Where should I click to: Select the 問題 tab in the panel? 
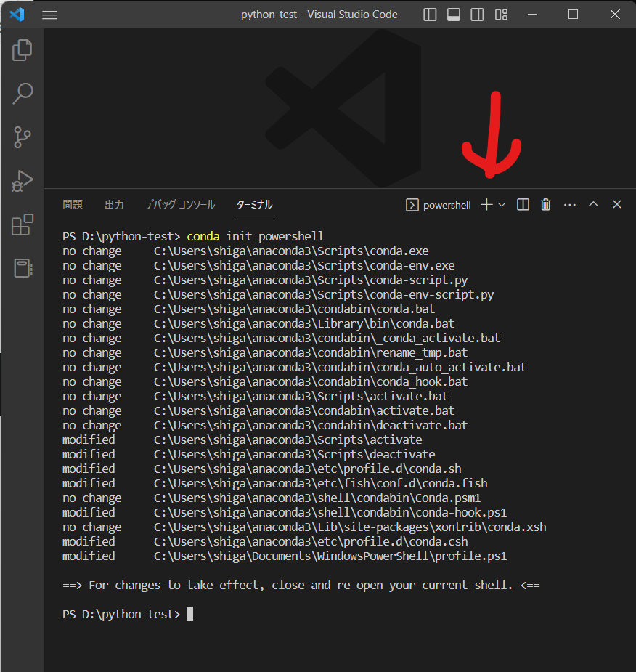click(73, 204)
